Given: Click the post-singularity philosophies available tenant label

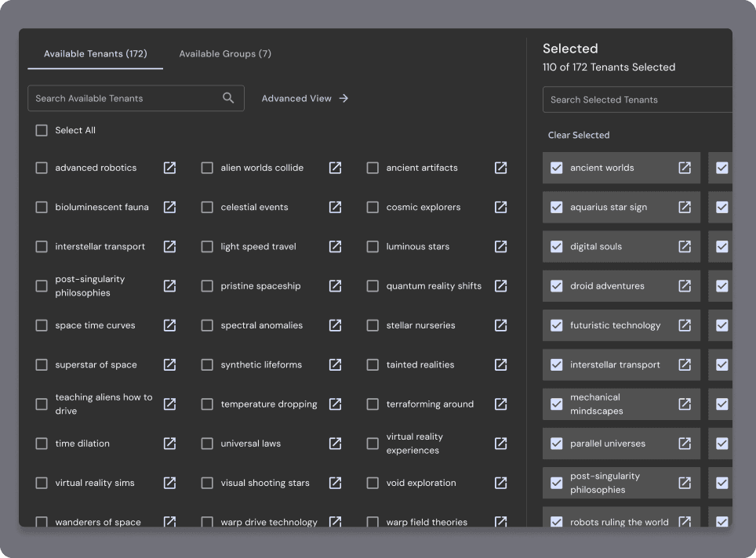Looking at the screenshot, I should (x=90, y=286).
